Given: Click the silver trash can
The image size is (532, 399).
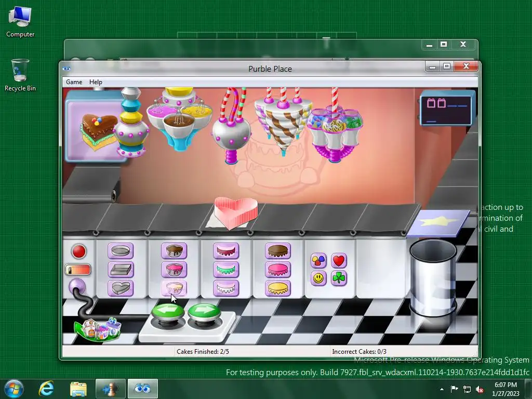Looking at the screenshot, I should pyautogui.click(x=433, y=277).
